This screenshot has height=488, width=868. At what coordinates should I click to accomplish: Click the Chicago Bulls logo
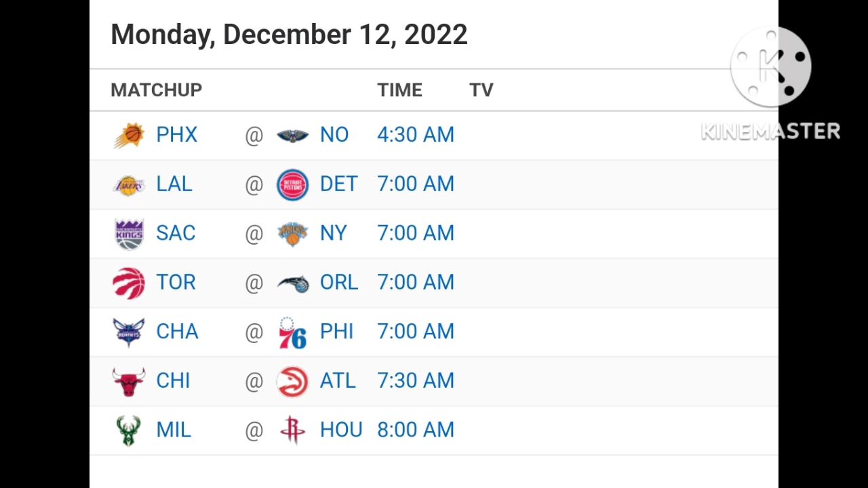click(129, 382)
